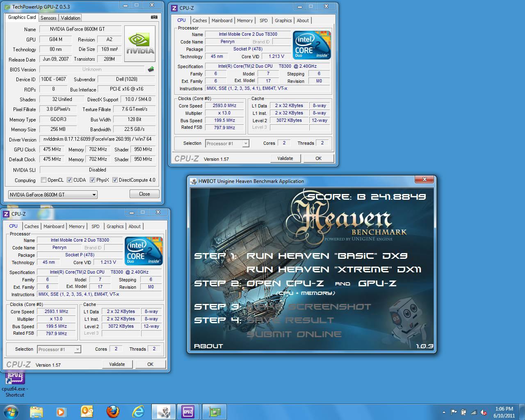Open the Windows Start menu

(11, 411)
